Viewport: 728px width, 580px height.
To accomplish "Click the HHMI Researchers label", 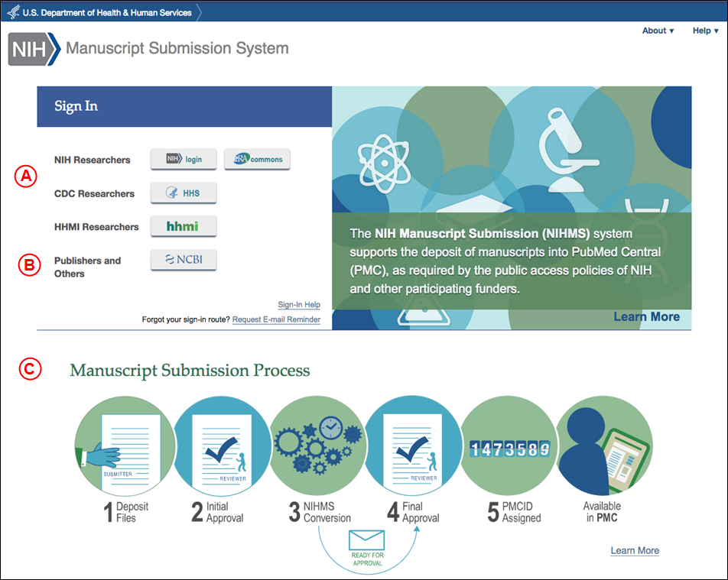I will 96,227.
